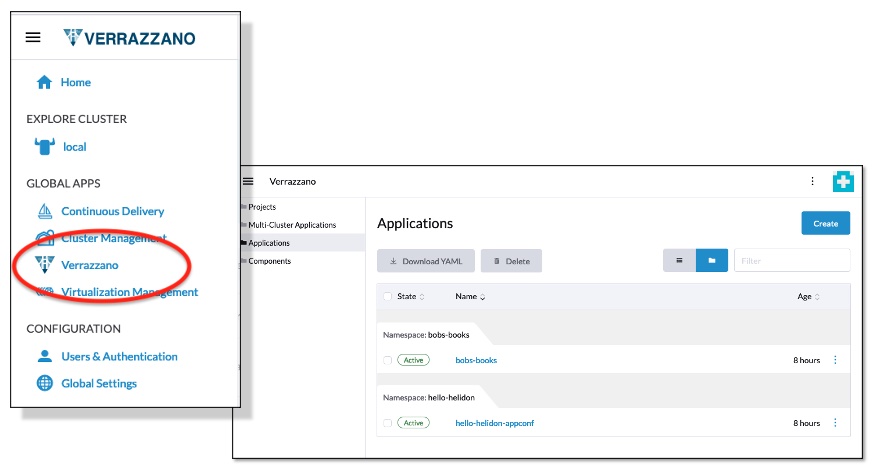This screenshot has height=474, width=876.
Task: Click the Virtualization Management icon
Action: [x=45, y=292]
